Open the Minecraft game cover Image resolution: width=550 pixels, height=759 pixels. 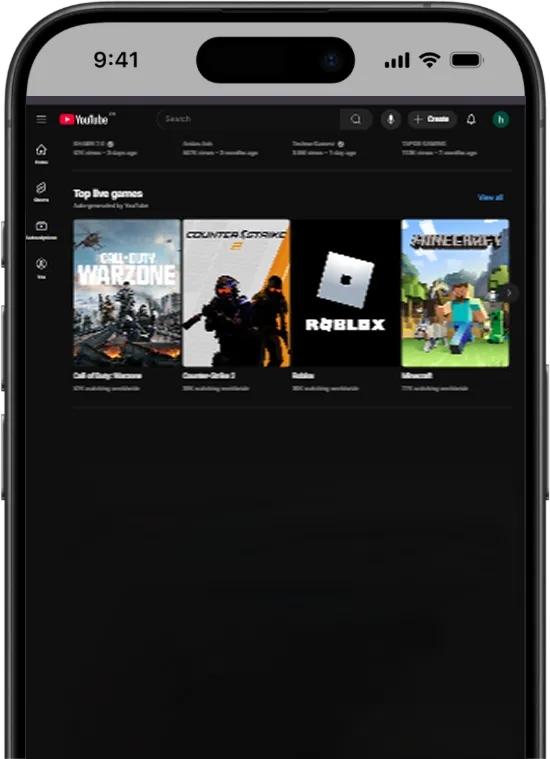pyautogui.click(x=455, y=293)
